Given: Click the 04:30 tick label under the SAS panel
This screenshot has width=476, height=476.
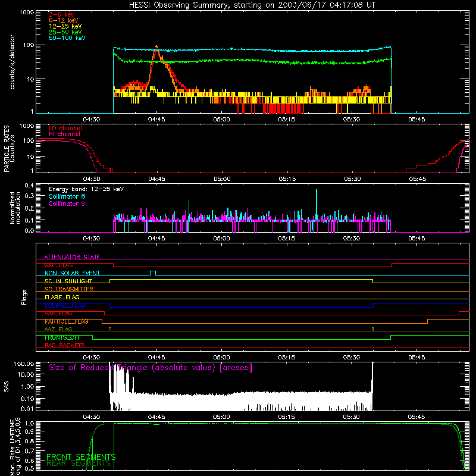Looking at the screenshot, I should tap(92, 417).
